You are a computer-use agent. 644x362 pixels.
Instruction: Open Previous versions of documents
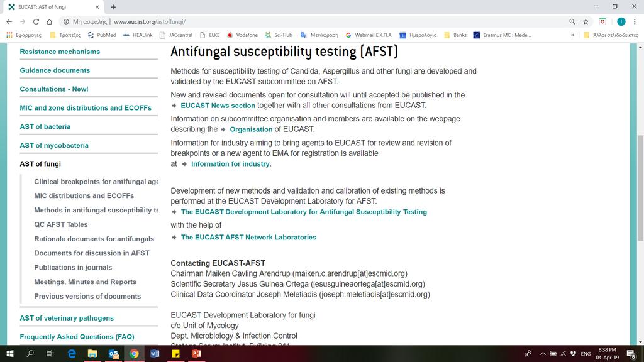[x=87, y=297]
